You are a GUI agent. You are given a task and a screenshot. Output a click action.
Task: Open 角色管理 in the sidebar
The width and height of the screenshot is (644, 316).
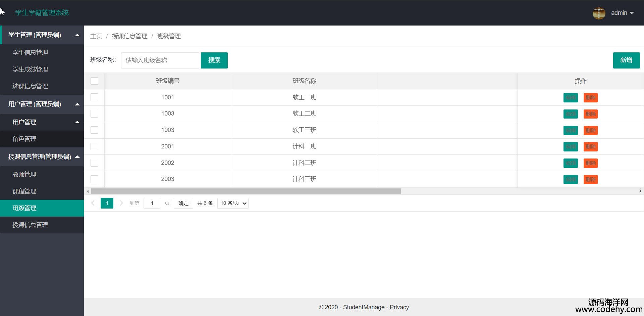click(x=42, y=139)
